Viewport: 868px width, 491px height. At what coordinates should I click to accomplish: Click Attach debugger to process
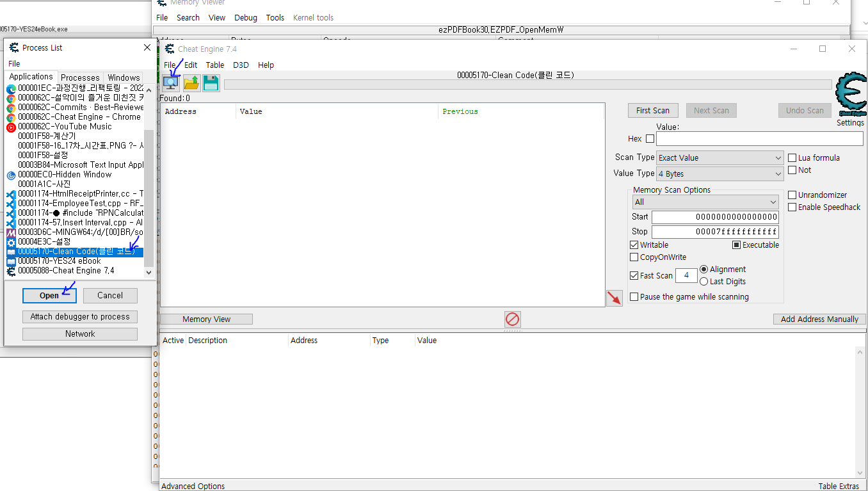click(x=80, y=317)
